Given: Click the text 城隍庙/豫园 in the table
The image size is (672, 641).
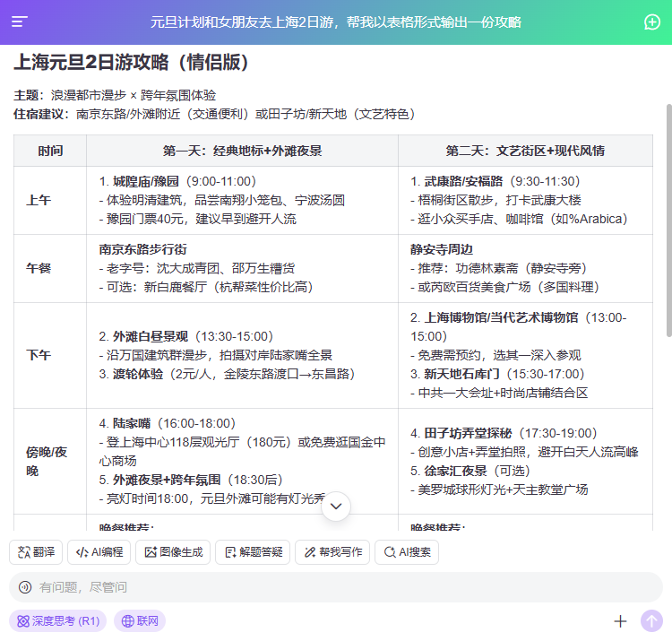Looking at the screenshot, I should click(x=146, y=181).
